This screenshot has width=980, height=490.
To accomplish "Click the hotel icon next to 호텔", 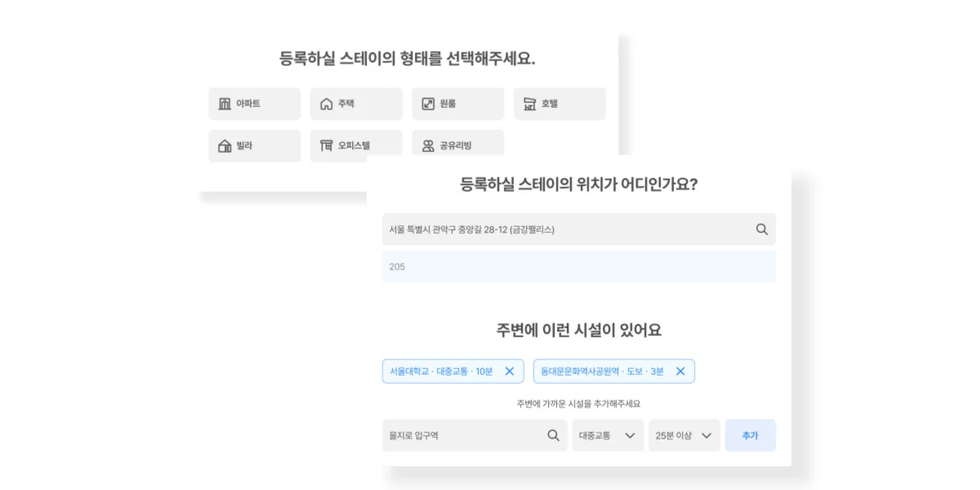I will (x=530, y=104).
